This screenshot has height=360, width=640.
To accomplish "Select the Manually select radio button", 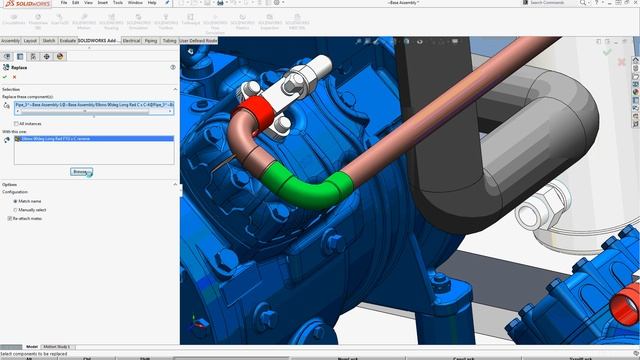I will [x=16, y=210].
